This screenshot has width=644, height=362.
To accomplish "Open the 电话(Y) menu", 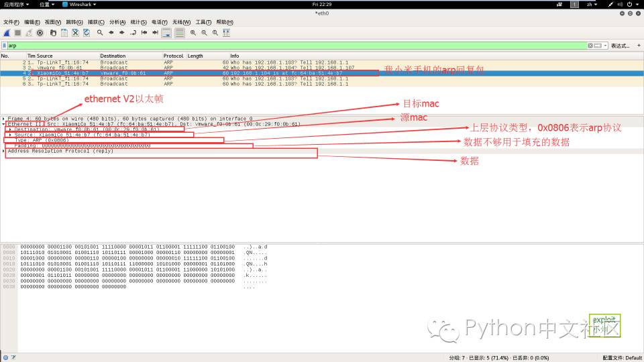I will point(160,22).
